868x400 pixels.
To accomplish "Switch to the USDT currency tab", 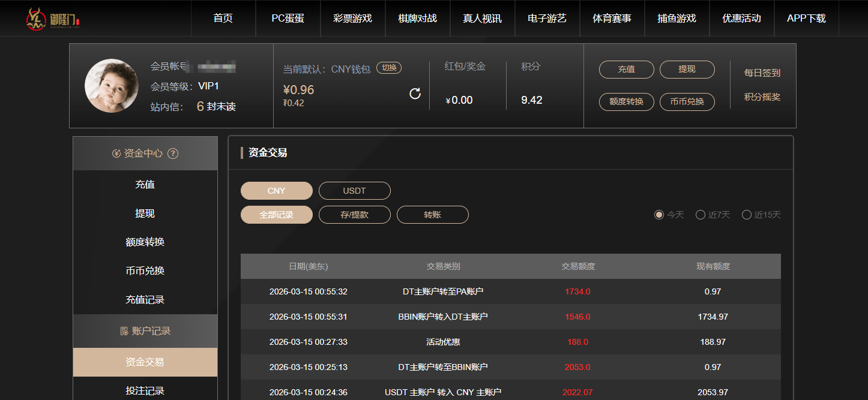I will tap(354, 191).
